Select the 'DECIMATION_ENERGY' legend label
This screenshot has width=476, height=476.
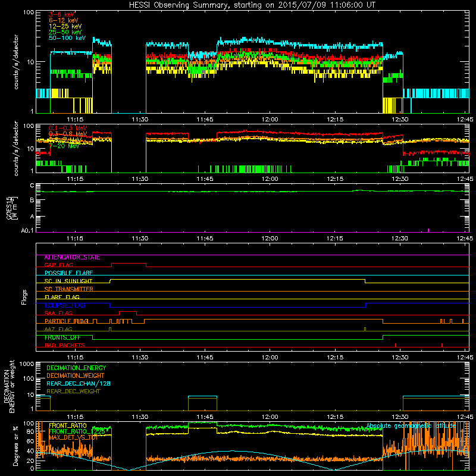click(76, 368)
